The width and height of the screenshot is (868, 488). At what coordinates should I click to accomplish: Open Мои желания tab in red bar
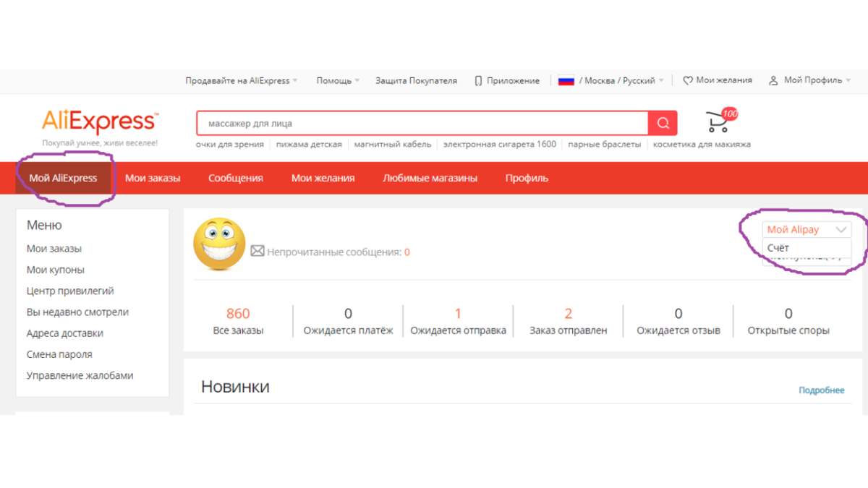tap(323, 178)
